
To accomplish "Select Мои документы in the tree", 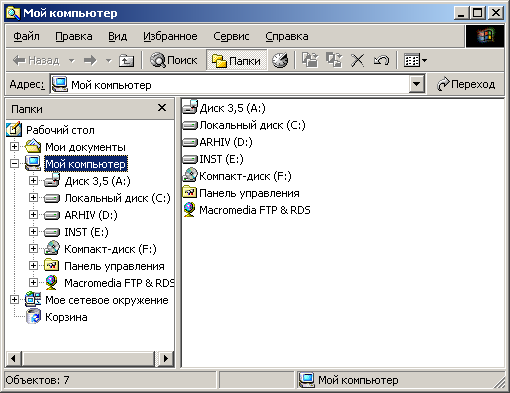I will (85, 147).
